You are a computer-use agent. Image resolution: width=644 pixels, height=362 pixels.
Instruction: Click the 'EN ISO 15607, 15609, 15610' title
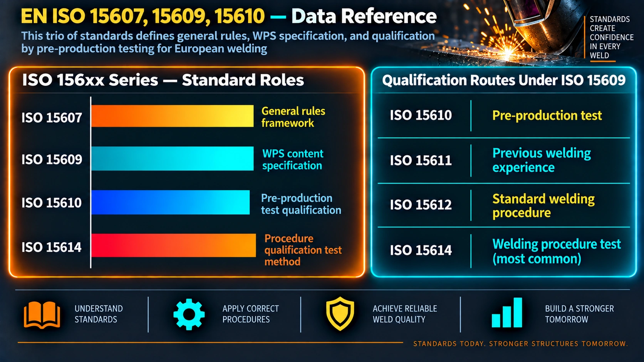coord(143,16)
